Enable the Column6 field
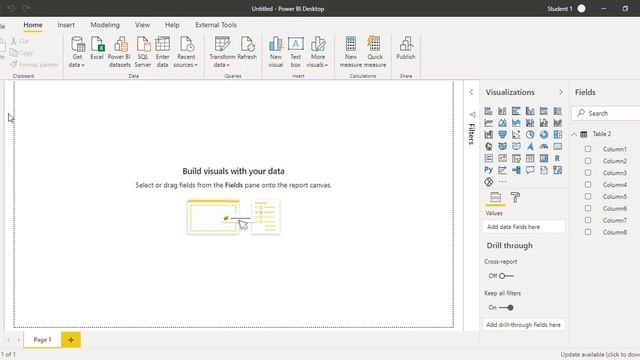Screen dimensions: 640x360 point(588,208)
